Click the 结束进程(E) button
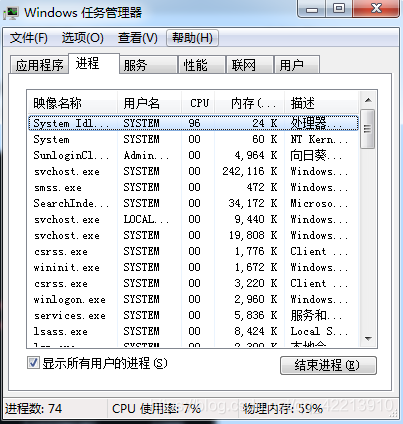The width and height of the screenshot is (403, 424). 328,365
